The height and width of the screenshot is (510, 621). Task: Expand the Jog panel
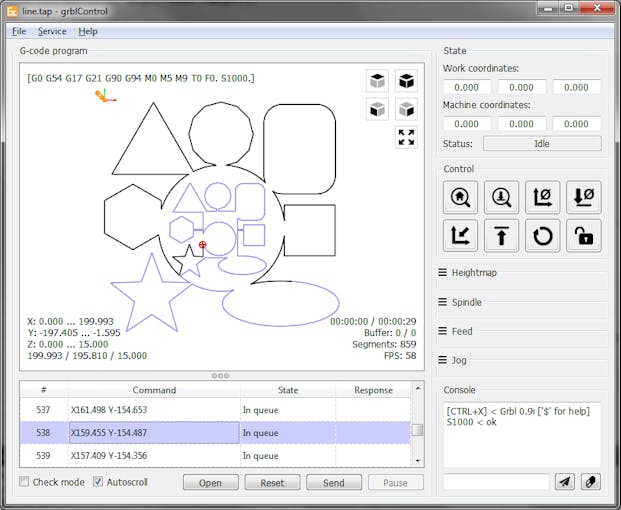(459, 360)
